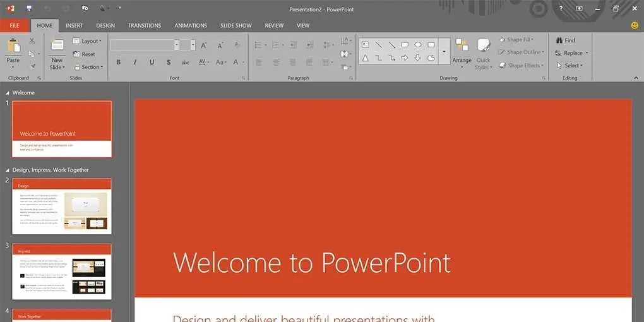Image resolution: width=644 pixels, height=322 pixels.
Task: Click Clear All Formatting icon
Action: [237, 45]
